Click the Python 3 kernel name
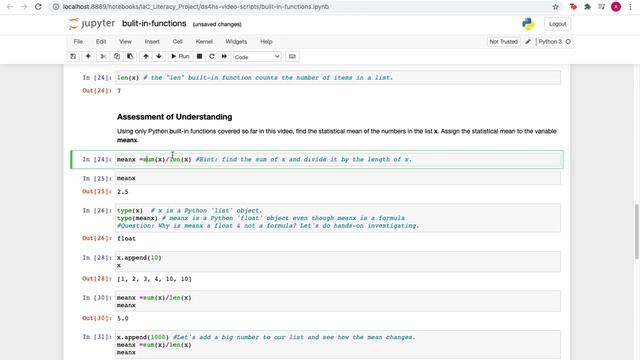The width and height of the screenshot is (640, 360). [x=550, y=42]
